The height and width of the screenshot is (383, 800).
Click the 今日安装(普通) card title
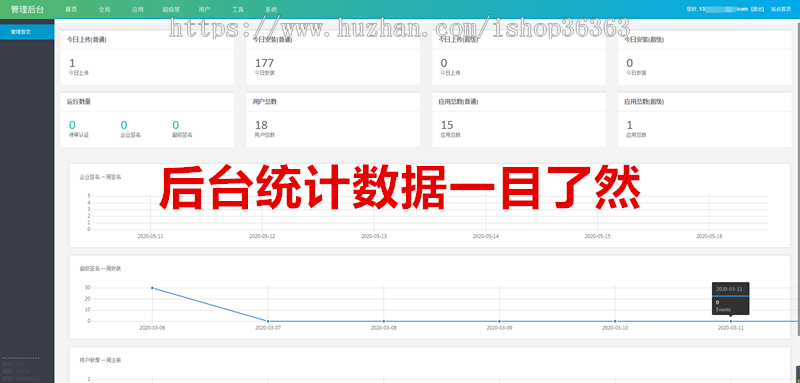(272, 39)
